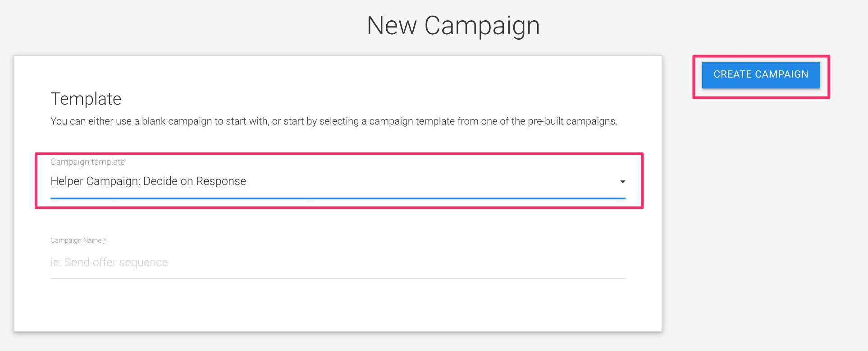Click the Campaign template field label

pyautogui.click(x=88, y=162)
